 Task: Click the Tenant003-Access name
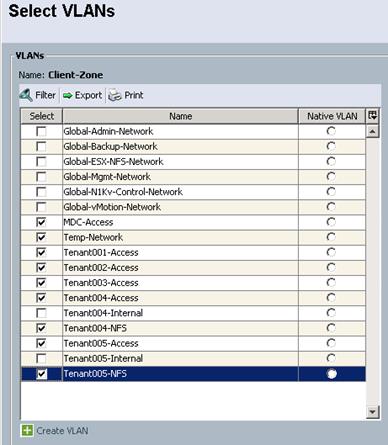101,283
